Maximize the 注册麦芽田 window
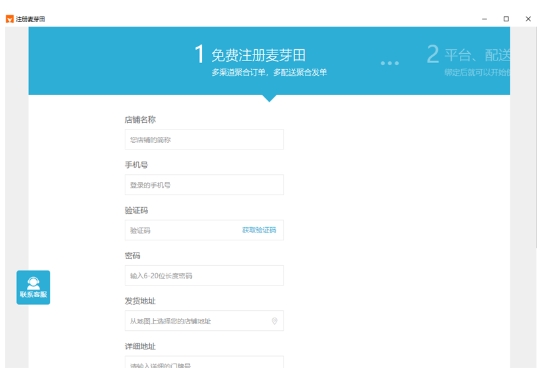The width and height of the screenshot is (543, 376). 506,19
